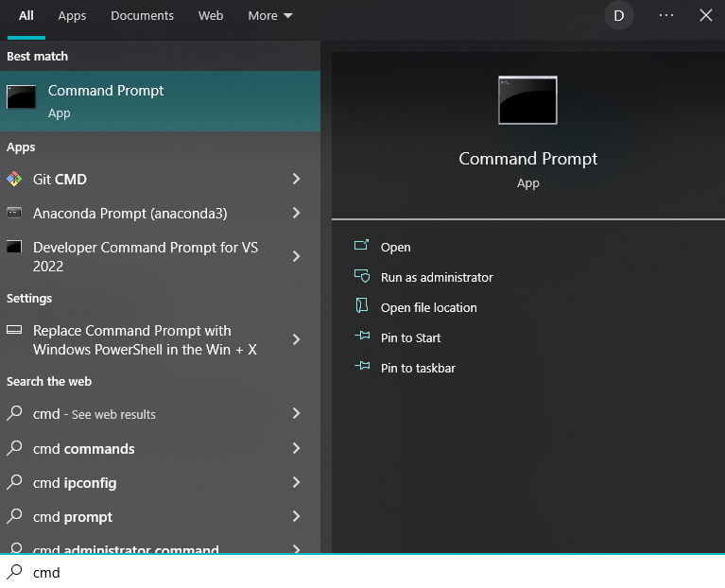The image size is (725, 588).
Task: Click the Developer Command Prompt icon
Action: point(14,247)
